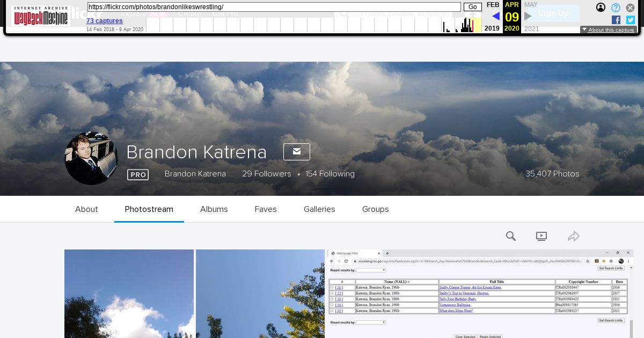Image resolution: width=644 pixels, height=338 pixels.
Task: Click the PRO badge
Action: (138, 174)
